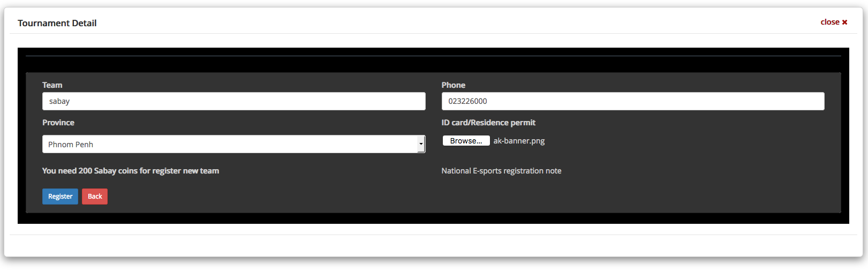Viewport: 868px width, 272px height.
Task: Click the Province dropdown arrow
Action: pyautogui.click(x=421, y=144)
